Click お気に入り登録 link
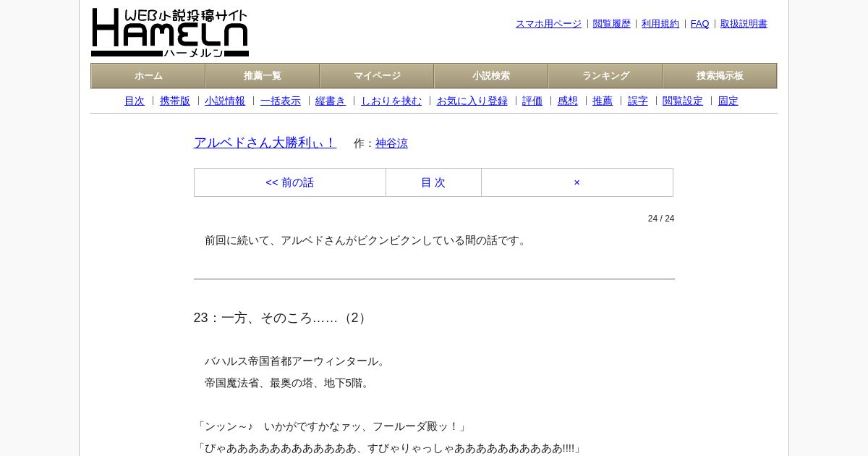 pyautogui.click(x=472, y=101)
